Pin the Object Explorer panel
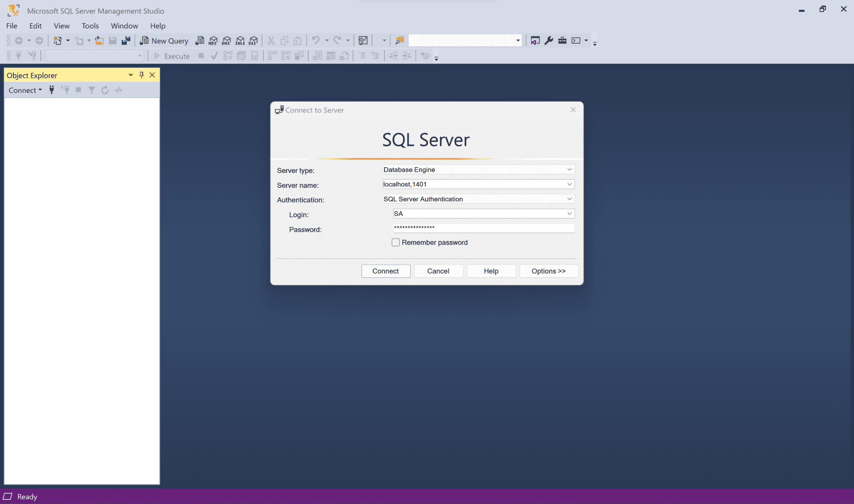The height and width of the screenshot is (504, 854). 141,75
